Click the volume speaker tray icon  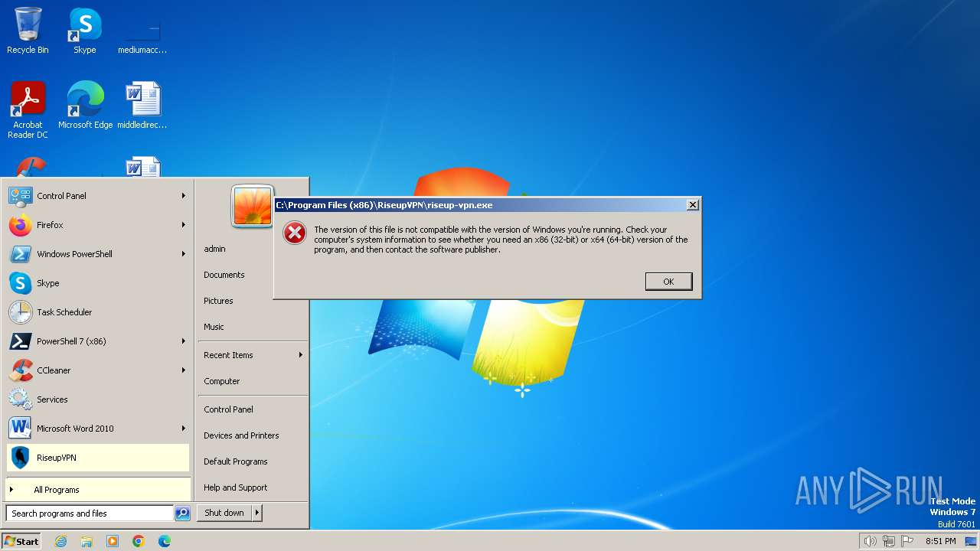(x=870, y=541)
